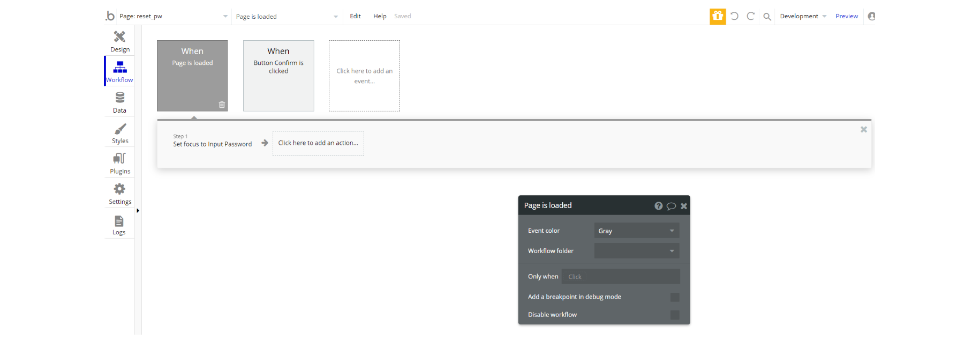Open the Help menu
This screenshot has height=340, width=980.
pyautogui.click(x=380, y=16)
